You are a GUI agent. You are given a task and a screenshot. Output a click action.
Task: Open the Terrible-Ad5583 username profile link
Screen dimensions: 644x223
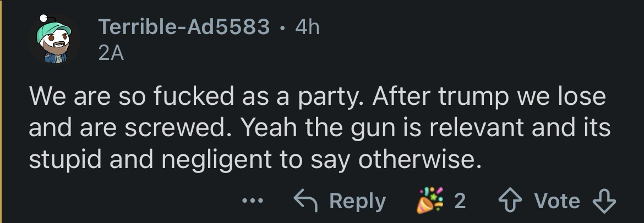pos(184,27)
